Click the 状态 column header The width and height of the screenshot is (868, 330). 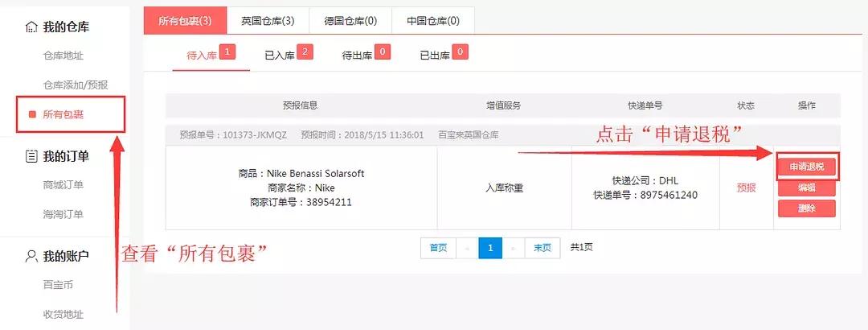[746, 105]
